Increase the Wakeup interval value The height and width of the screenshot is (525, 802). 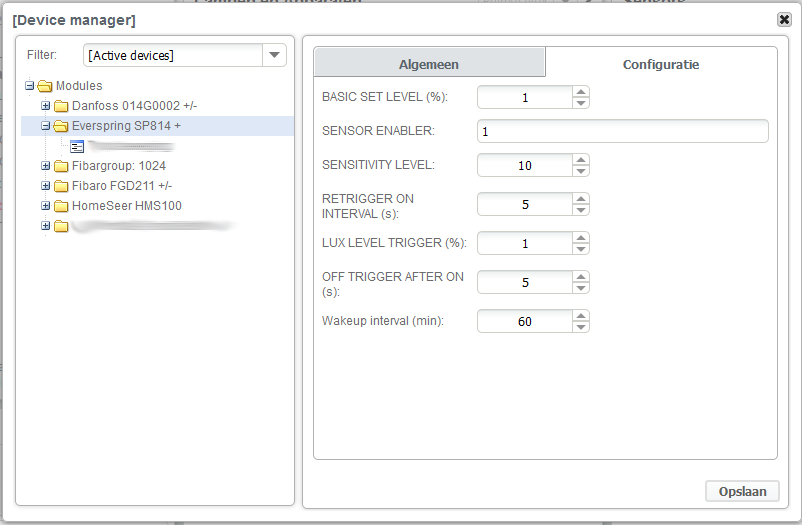pyautogui.click(x=581, y=316)
